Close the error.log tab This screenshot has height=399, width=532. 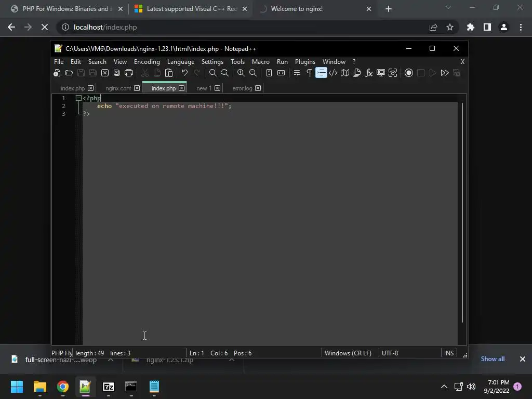(x=258, y=88)
